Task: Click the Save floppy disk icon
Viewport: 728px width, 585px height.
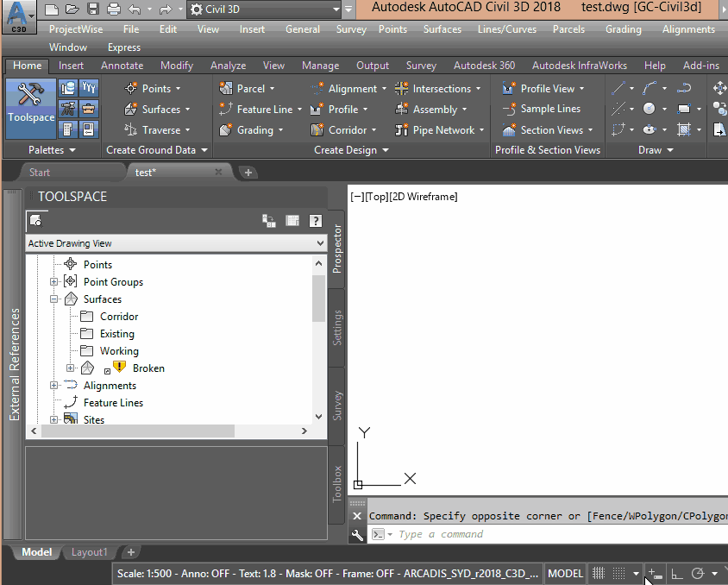Action: pos(93,9)
